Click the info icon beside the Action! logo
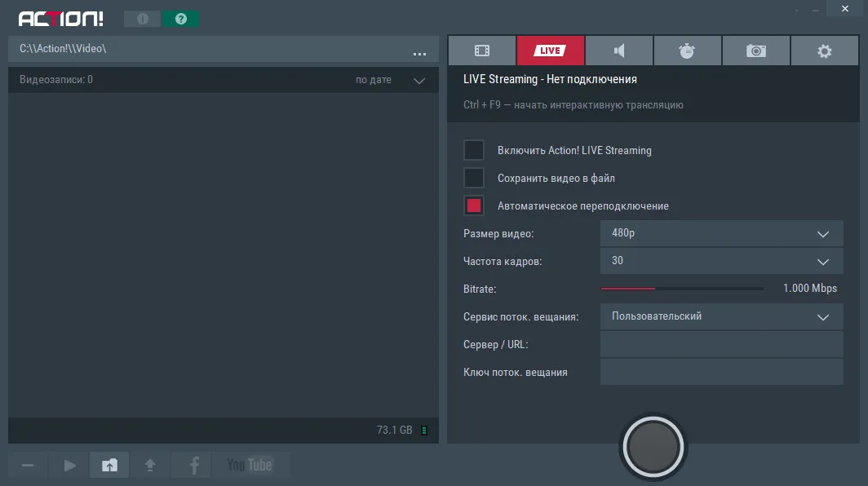 (142, 19)
